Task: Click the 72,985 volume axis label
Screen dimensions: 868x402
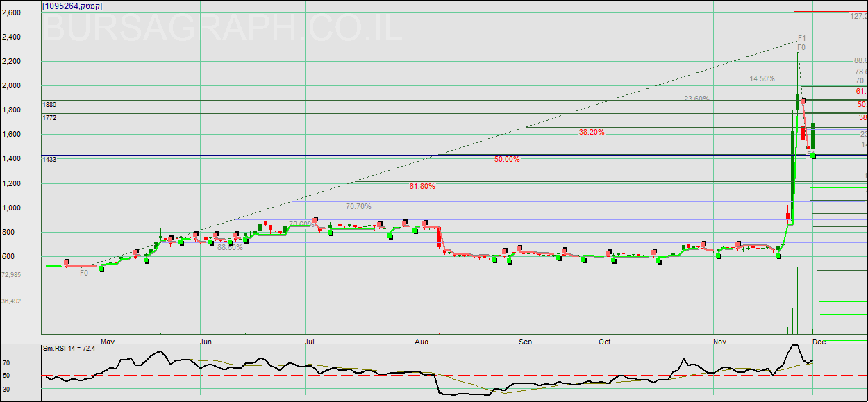Action: pyautogui.click(x=11, y=275)
